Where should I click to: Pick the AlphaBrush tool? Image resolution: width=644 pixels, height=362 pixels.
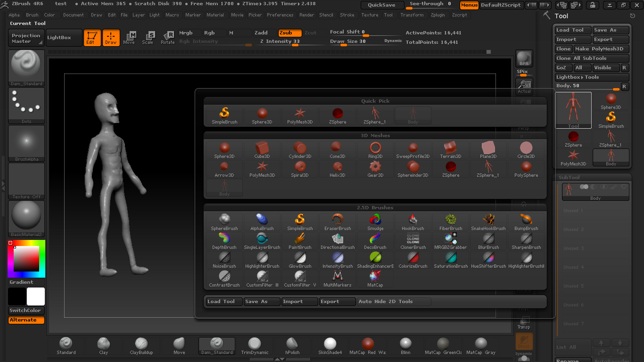click(262, 222)
